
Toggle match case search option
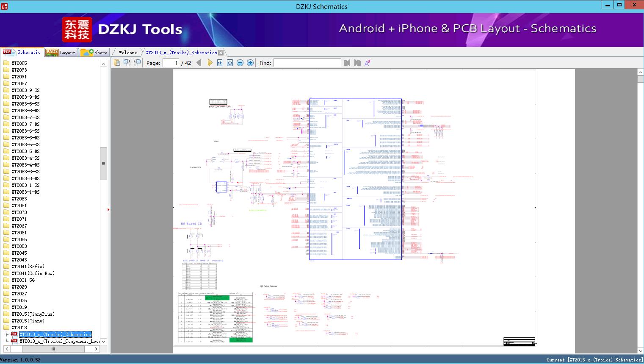(368, 63)
